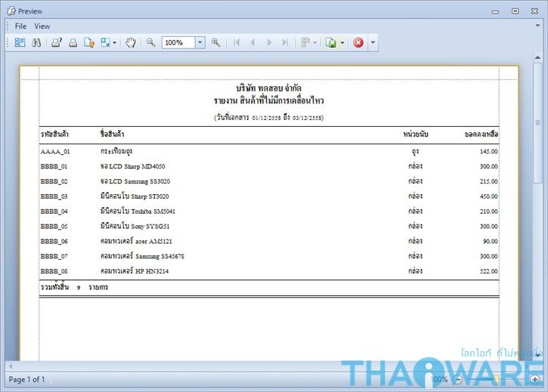The height and width of the screenshot is (392, 548).
Task: Click the Page 1 of 1 status
Action: [26, 379]
